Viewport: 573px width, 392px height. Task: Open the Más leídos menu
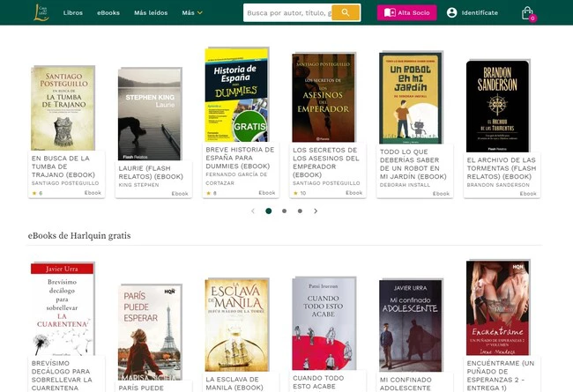pos(151,13)
